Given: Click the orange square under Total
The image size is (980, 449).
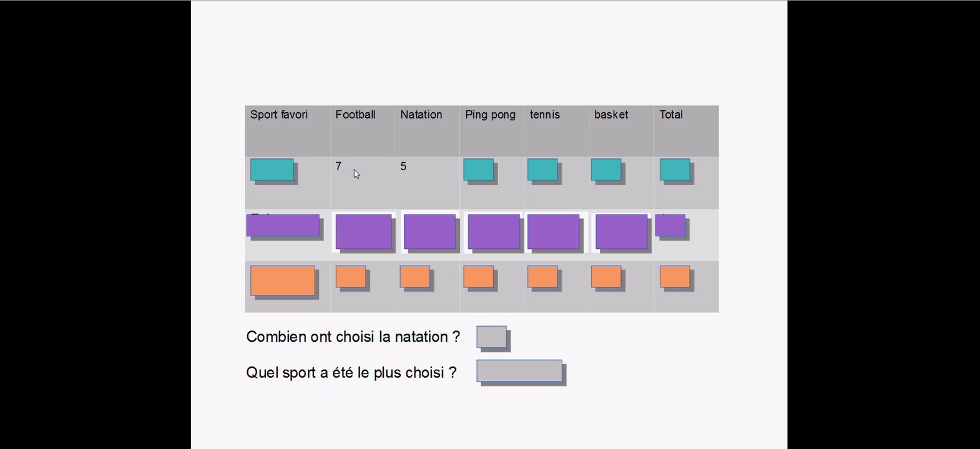Looking at the screenshot, I should tap(675, 277).
